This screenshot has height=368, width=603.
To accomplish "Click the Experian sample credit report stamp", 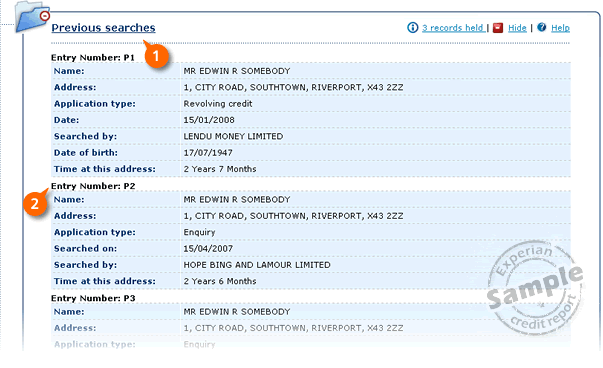I will 535,286.
